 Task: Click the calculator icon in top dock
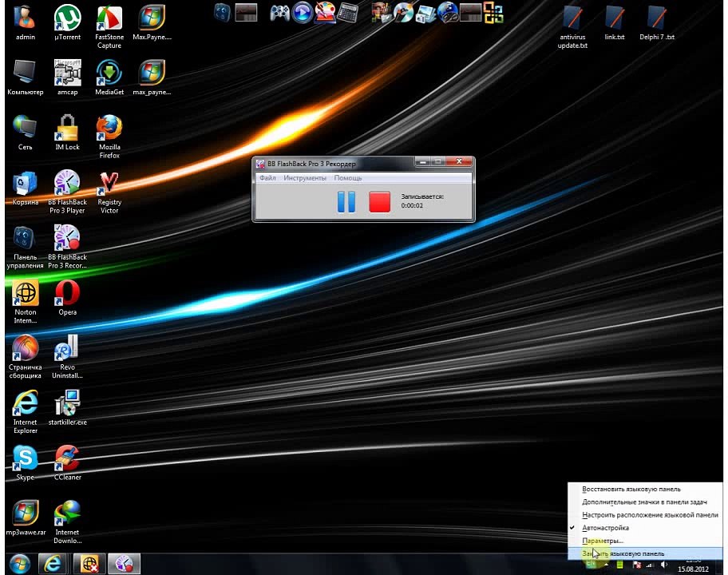(x=348, y=13)
